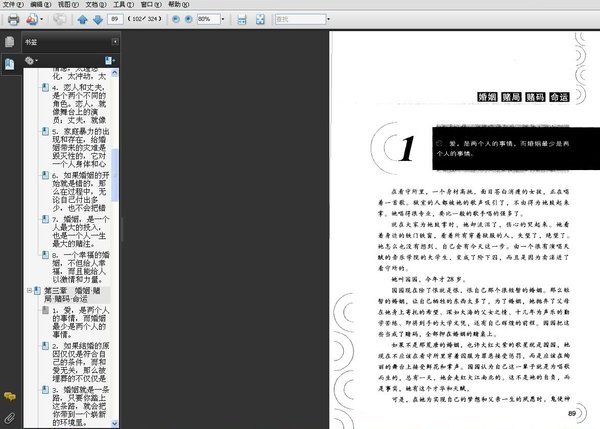This screenshot has width=600, height=429.
Task: Open the Comments panel icon
Action: [x=10, y=396]
